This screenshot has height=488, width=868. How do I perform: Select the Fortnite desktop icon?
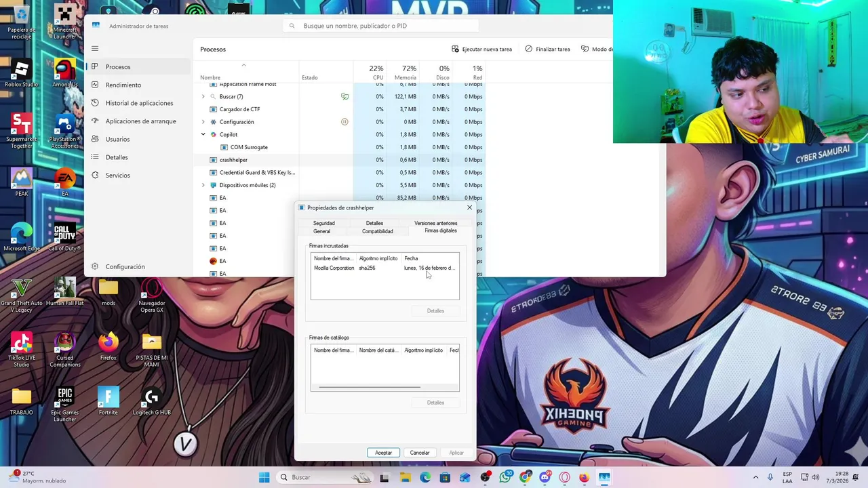pos(108,401)
